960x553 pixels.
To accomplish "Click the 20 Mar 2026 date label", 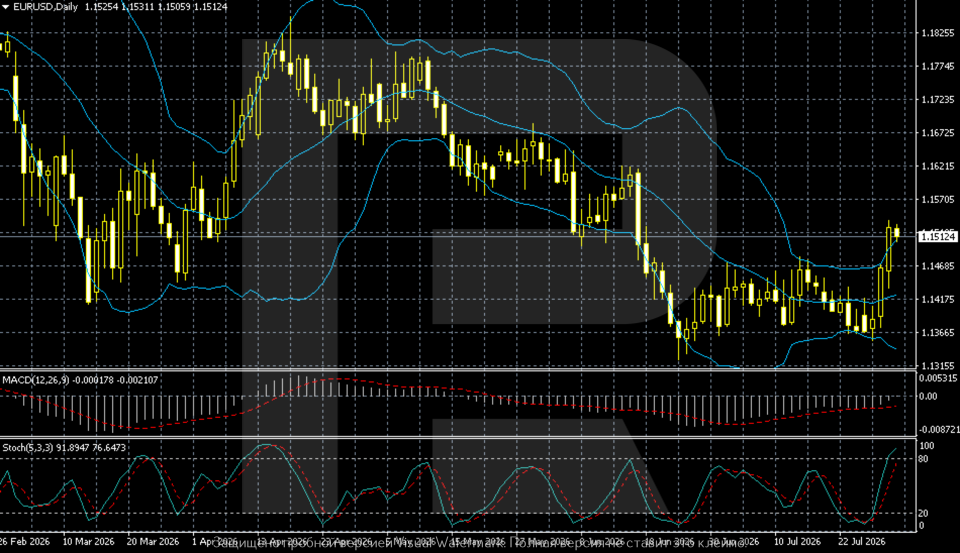I will coord(153,542).
